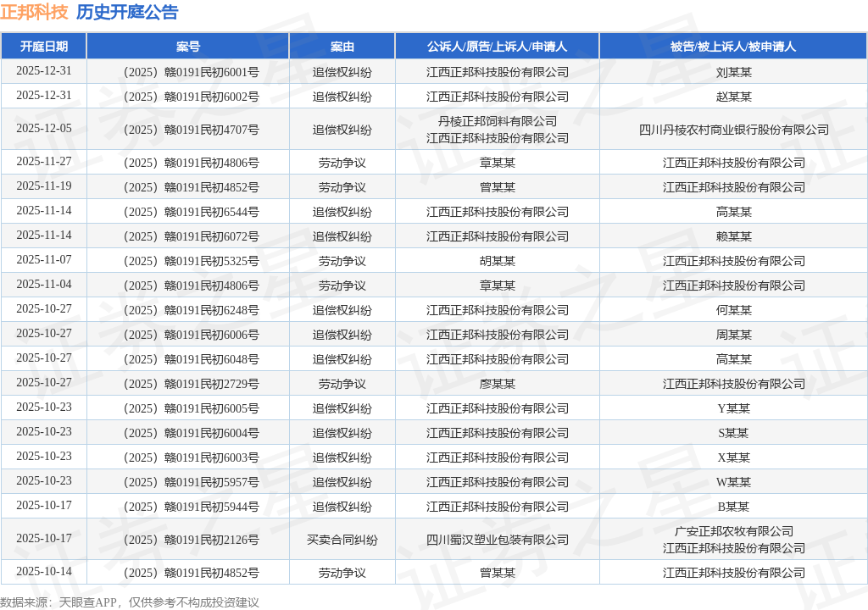Click case number 赣0191民初6002号
Image resolution: width=868 pixels, height=610 pixels.
point(191,97)
